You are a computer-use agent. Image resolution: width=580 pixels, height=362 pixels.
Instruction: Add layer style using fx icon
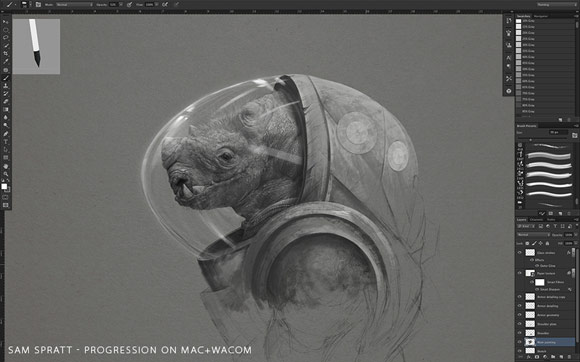(529, 357)
